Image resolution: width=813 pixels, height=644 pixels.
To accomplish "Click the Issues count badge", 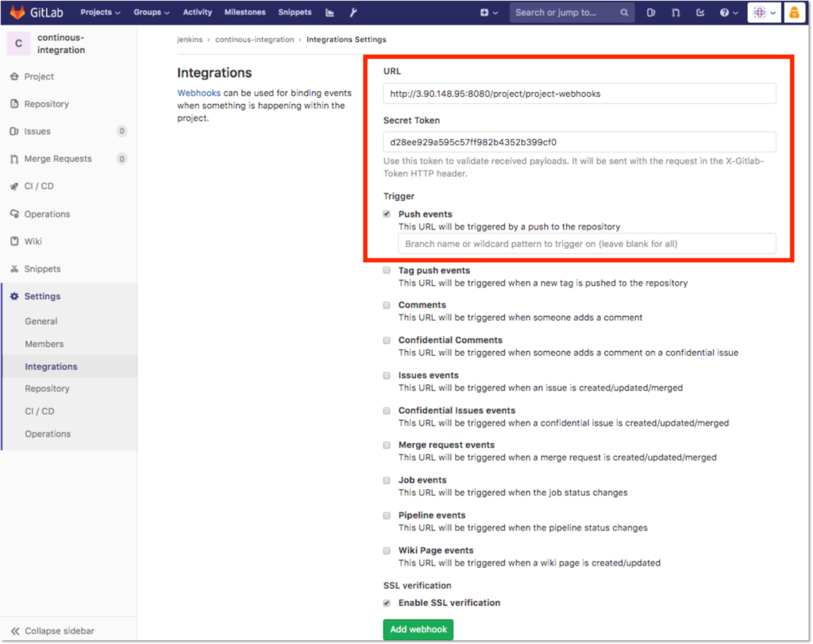I will (121, 131).
